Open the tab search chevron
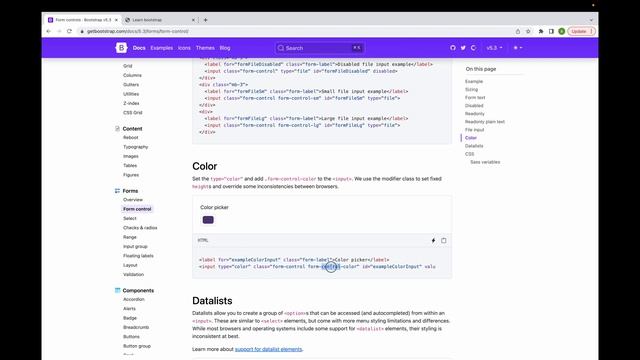Screen dimensions: 640x360 tap(591, 20)
